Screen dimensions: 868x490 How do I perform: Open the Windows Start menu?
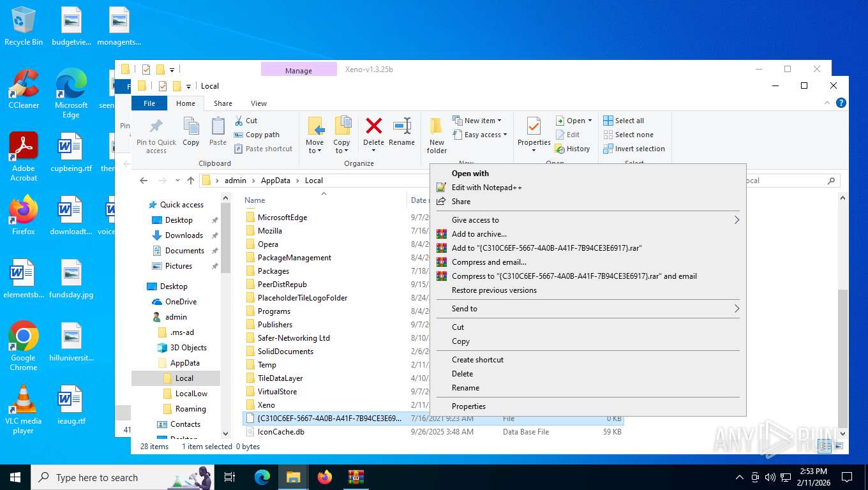tap(15, 477)
